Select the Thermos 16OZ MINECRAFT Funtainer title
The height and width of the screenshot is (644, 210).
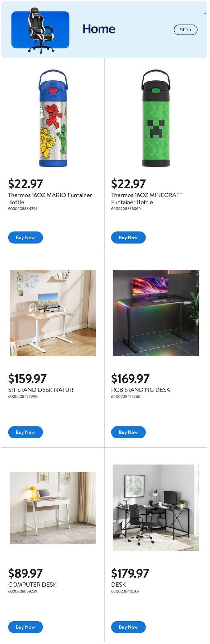coord(147,198)
